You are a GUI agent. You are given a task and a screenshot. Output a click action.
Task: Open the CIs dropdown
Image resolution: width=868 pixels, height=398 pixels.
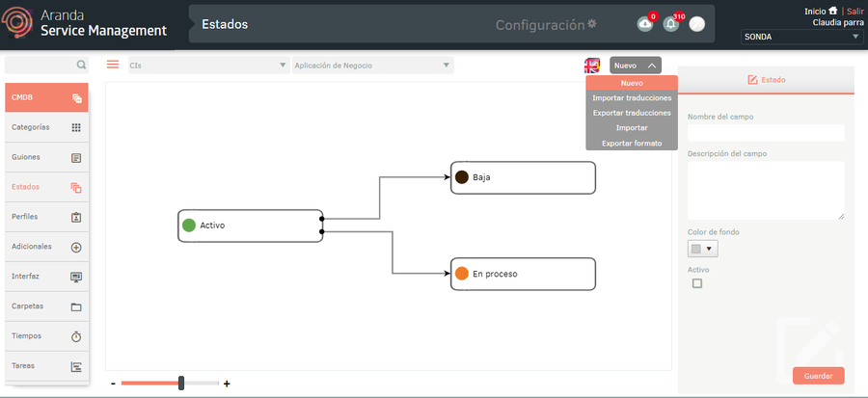pyautogui.click(x=207, y=66)
